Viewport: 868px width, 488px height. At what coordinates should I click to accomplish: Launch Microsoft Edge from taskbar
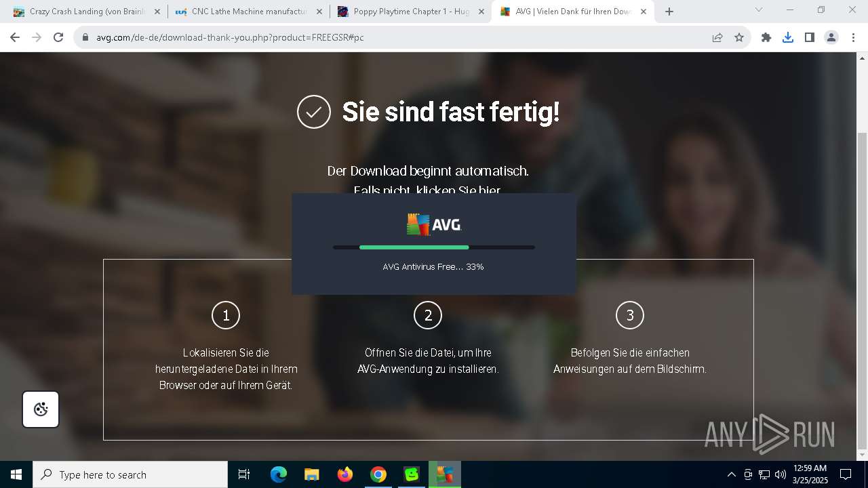tap(279, 474)
